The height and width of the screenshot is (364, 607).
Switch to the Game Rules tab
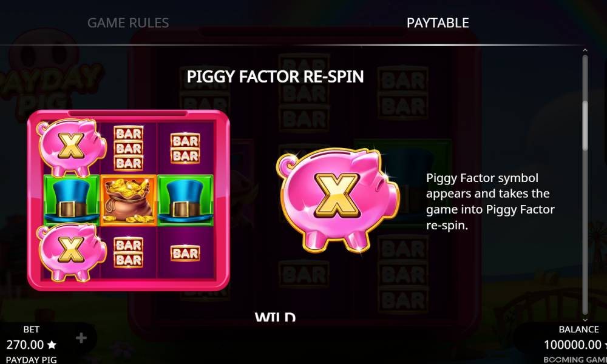(128, 23)
